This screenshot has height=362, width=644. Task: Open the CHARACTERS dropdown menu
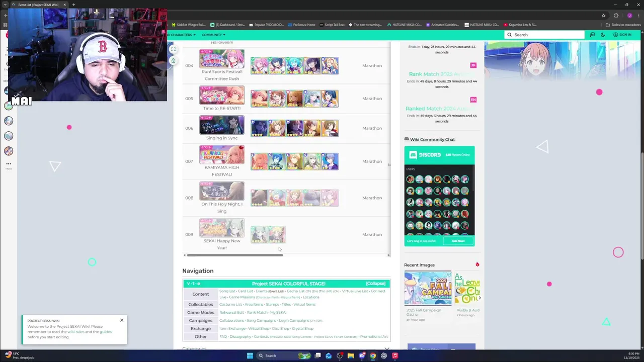click(x=181, y=35)
